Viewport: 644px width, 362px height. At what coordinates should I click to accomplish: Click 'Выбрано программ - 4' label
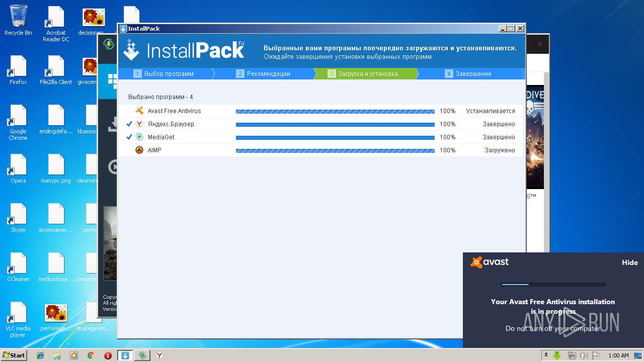[160, 97]
